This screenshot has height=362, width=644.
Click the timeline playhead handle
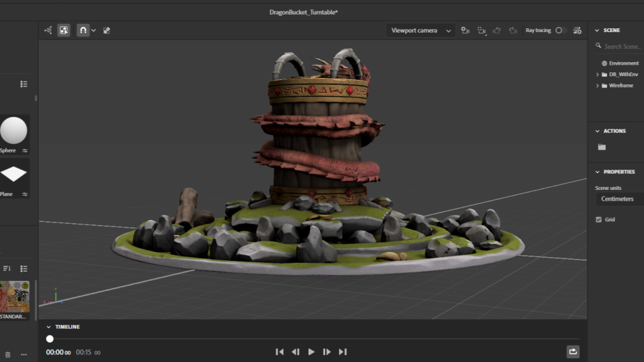click(50, 339)
